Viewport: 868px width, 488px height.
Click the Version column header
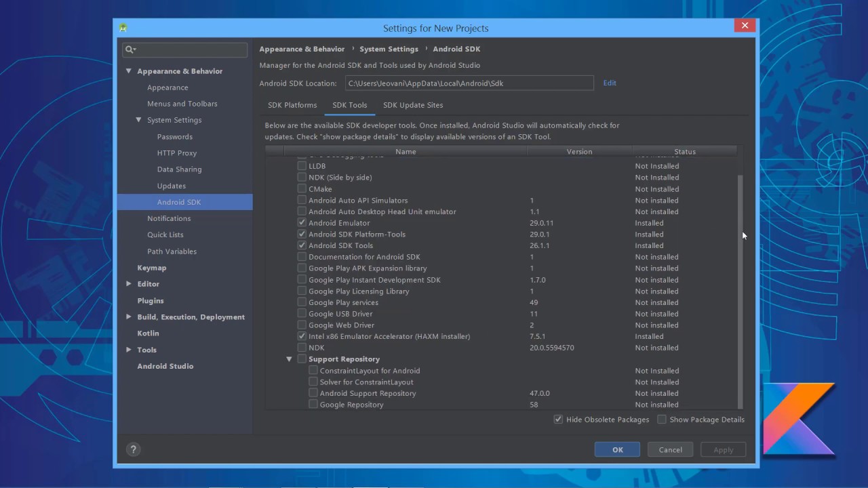(579, 152)
